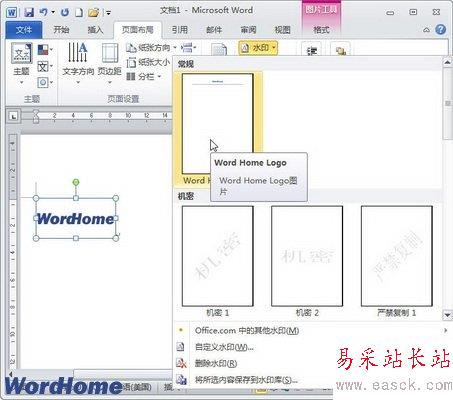The width and height of the screenshot is (453, 400).
Task: Switch to the 开始 Home tab
Action: 61,30
